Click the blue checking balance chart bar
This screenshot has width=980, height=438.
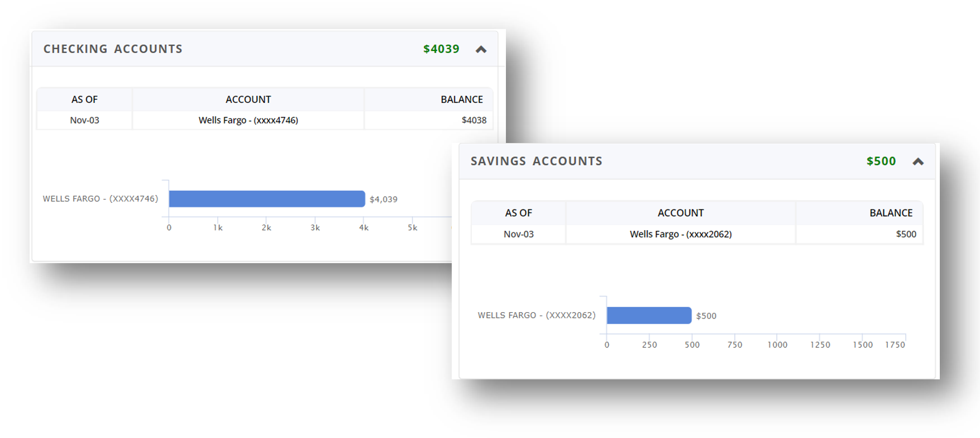pos(267,199)
